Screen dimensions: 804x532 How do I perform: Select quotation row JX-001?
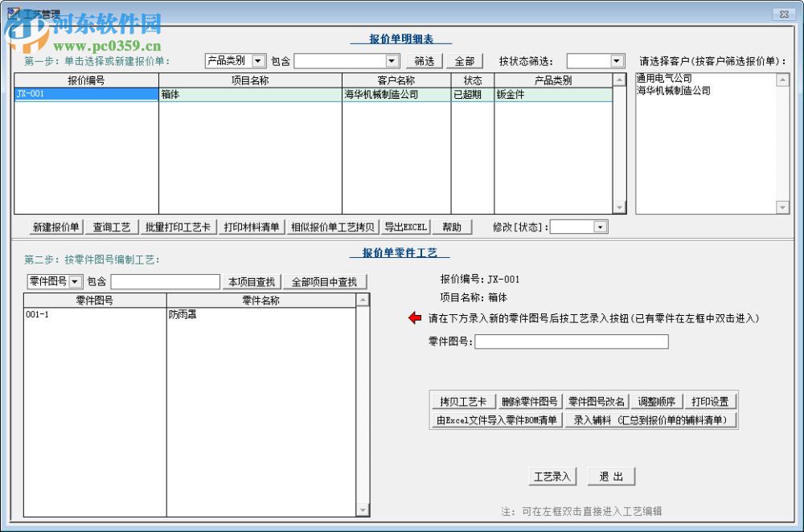[x=86, y=94]
